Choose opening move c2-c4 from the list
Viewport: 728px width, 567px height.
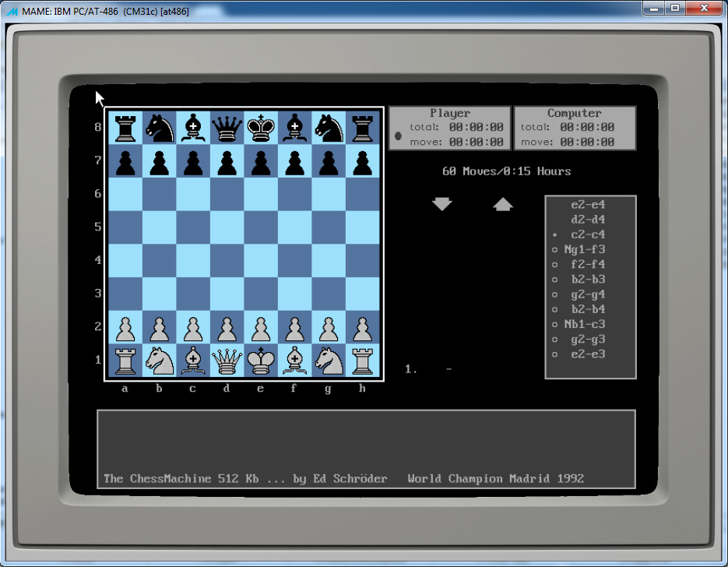click(588, 234)
